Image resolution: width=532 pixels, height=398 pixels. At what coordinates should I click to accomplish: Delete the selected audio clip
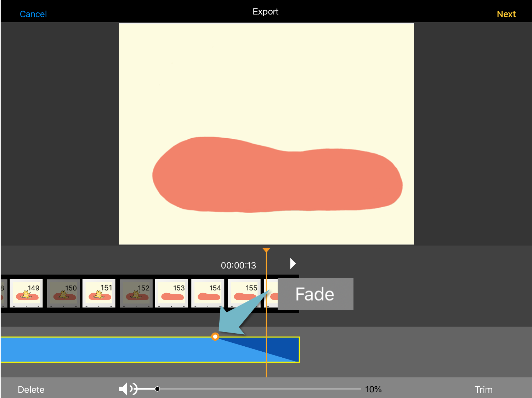[x=31, y=390]
